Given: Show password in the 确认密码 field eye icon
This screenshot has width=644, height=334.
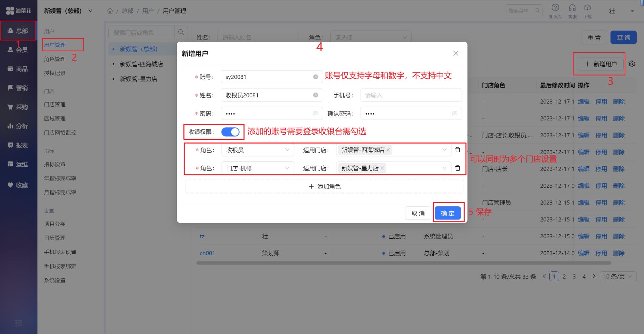Looking at the screenshot, I should tap(454, 113).
